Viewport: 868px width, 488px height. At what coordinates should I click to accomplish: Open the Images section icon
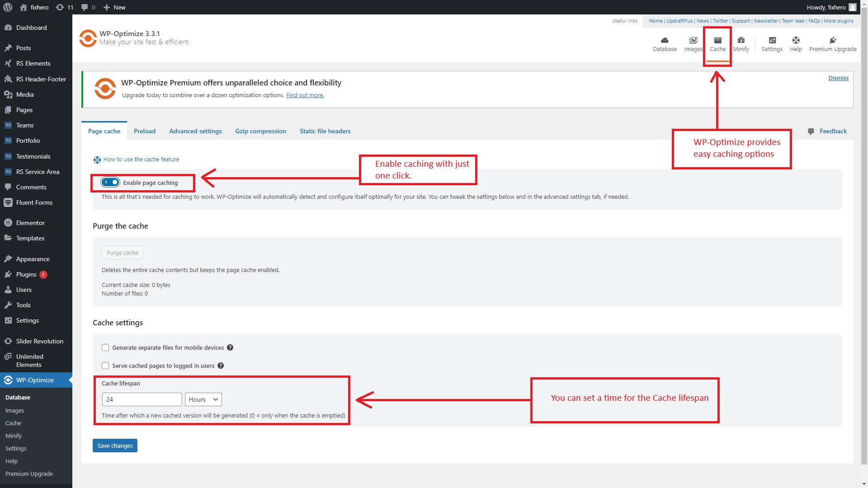[693, 40]
